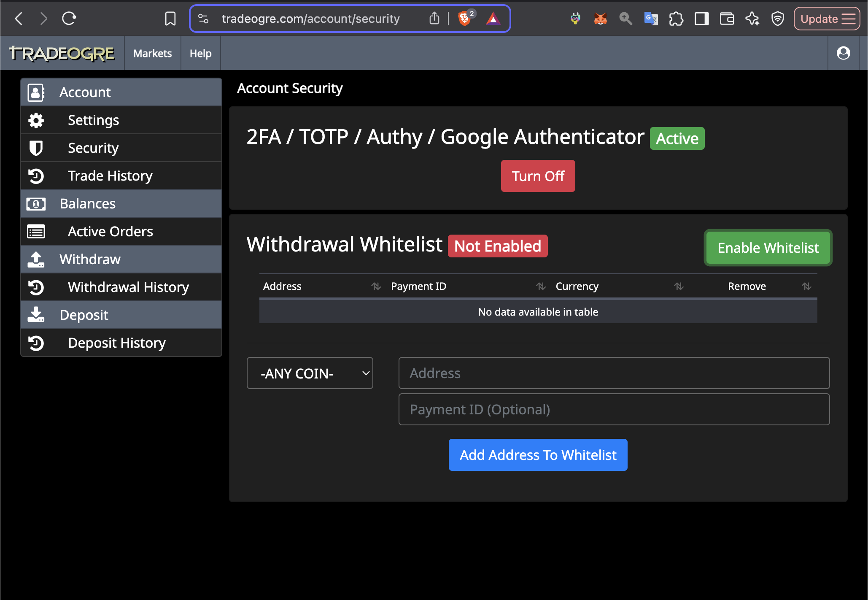Open Withdrawal History in sidebar
Image resolution: width=868 pixels, height=600 pixels.
pyautogui.click(x=121, y=287)
